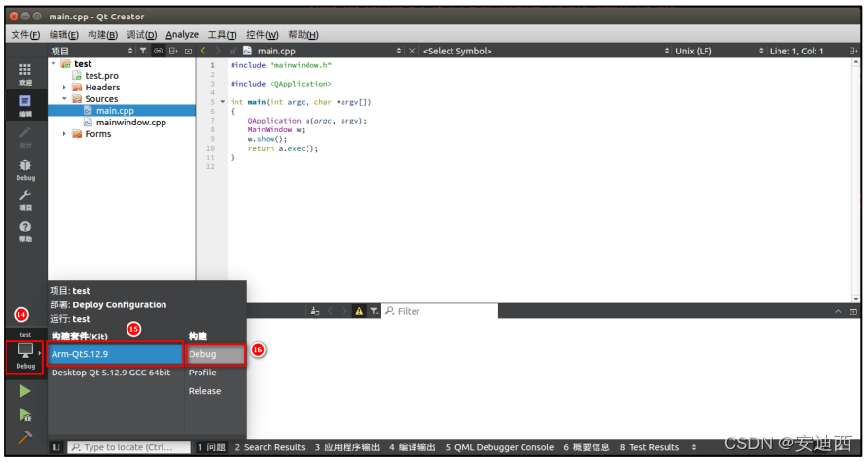Viewport: 868px width, 462px height.
Task: Open the Welcome (欢迎) mode
Action: [25, 74]
